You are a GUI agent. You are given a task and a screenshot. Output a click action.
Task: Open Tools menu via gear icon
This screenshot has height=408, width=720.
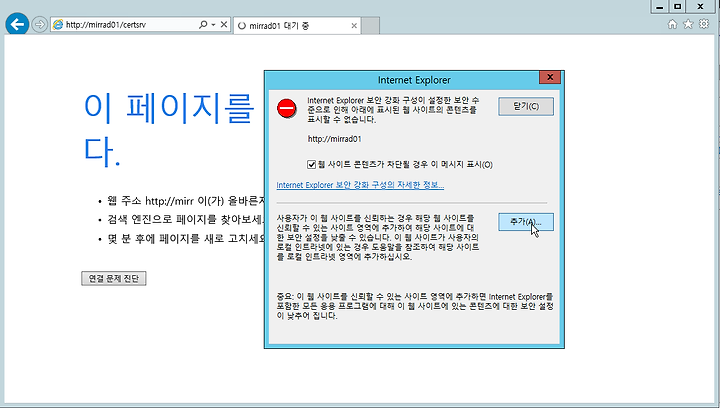tap(704, 24)
